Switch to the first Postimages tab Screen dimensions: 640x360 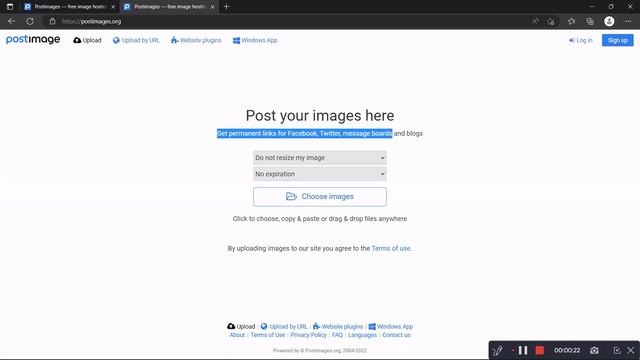tap(69, 7)
